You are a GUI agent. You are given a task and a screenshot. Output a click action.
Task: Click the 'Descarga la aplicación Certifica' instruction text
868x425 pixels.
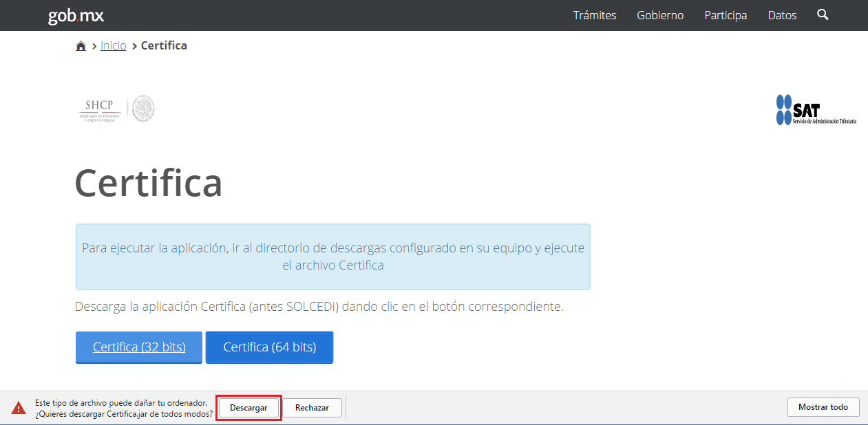click(x=319, y=307)
